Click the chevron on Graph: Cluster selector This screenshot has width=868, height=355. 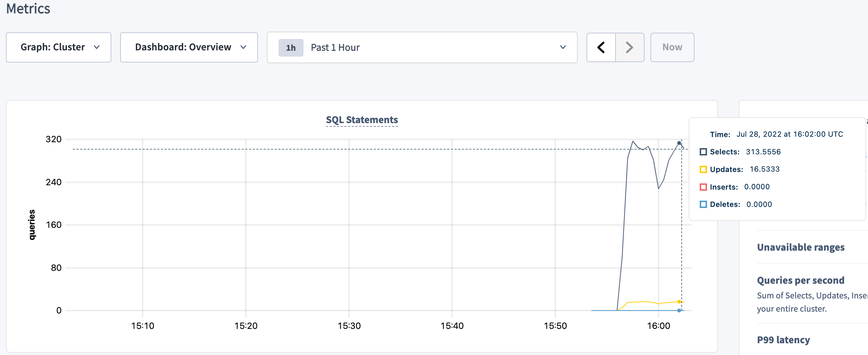click(97, 47)
